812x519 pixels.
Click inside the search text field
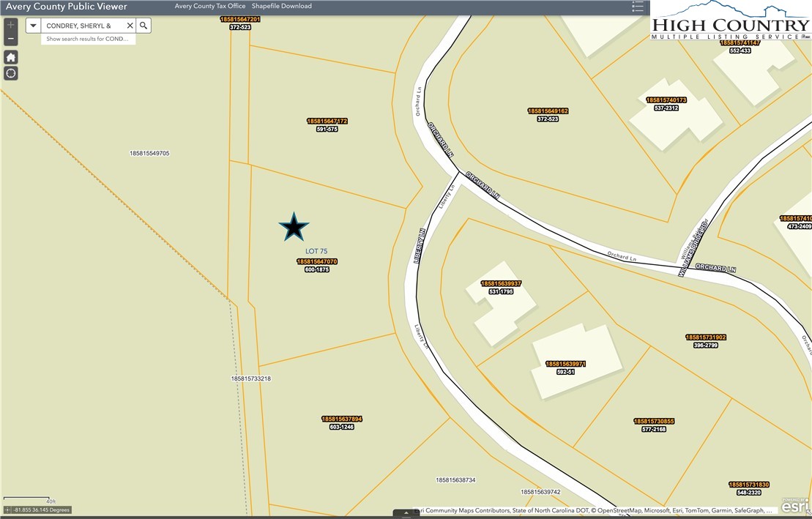(x=82, y=26)
